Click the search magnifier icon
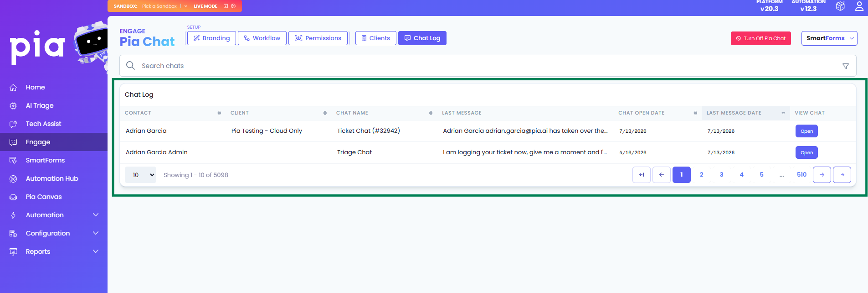Image resolution: width=868 pixels, height=293 pixels. pyautogui.click(x=130, y=66)
